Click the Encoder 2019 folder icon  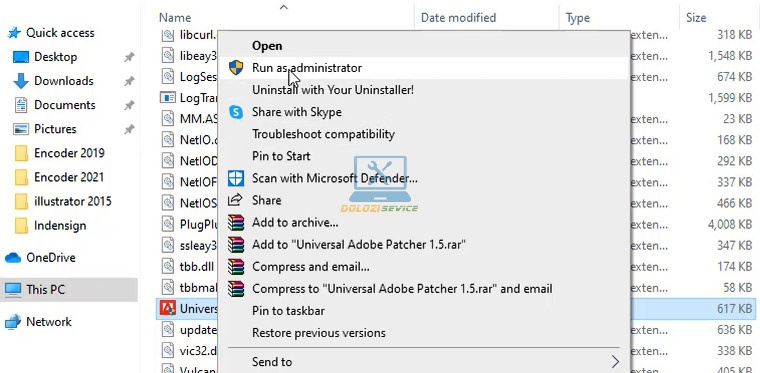pos(21,154)
